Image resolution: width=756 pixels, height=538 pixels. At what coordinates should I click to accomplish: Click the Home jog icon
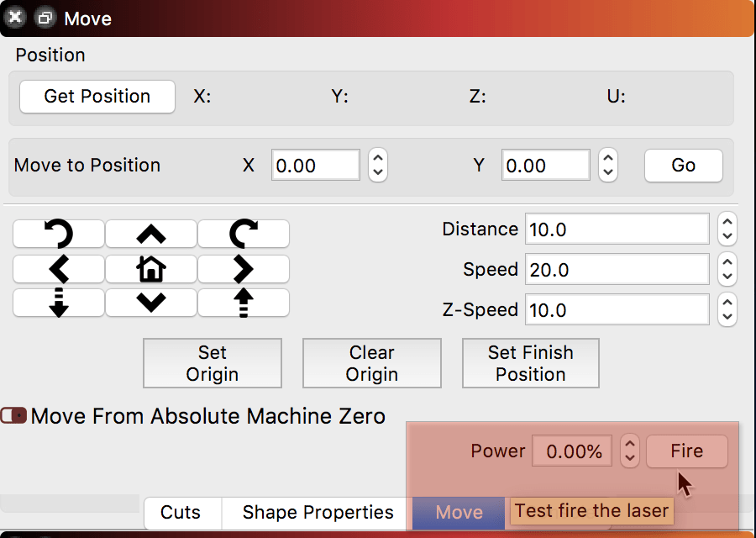pos(150,269)
